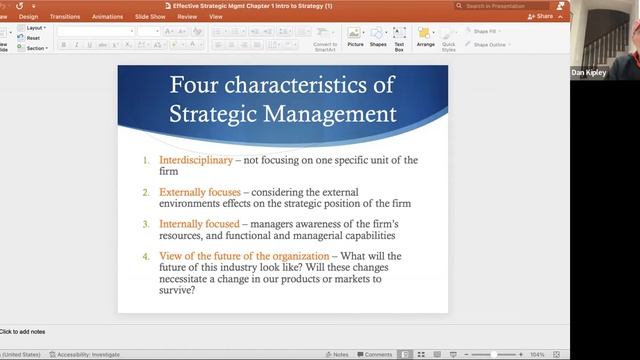Toggle subscript formatting
Screen dimensions: 640x360
[x=128, y=45]
